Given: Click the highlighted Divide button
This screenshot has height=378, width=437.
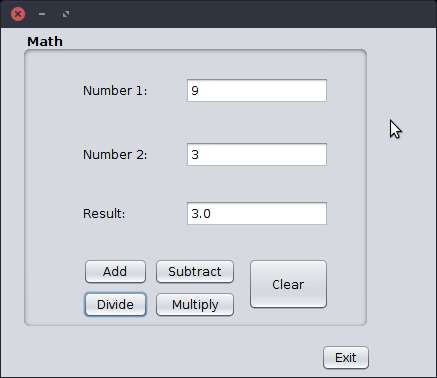Looking at the screenshot, I should [115, 304].
